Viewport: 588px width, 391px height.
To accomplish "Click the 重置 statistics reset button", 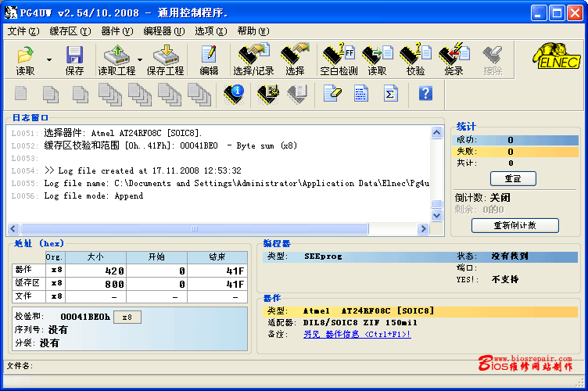I will click(513, 178).
